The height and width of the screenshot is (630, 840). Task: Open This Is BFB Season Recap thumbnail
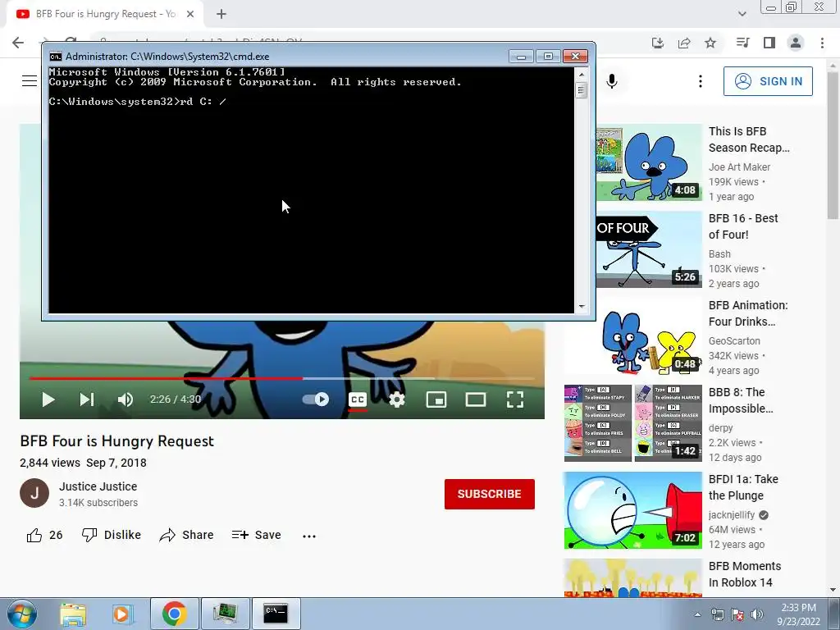point(649,162)
